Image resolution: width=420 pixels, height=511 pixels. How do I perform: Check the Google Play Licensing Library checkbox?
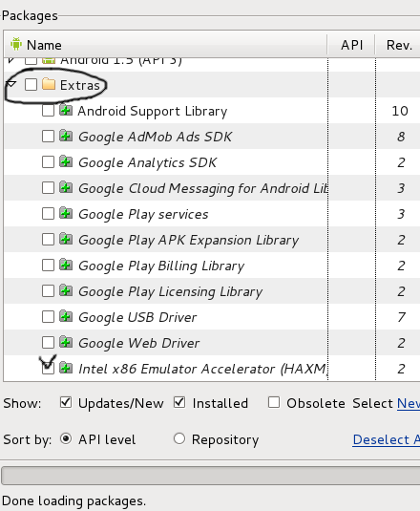48,290
